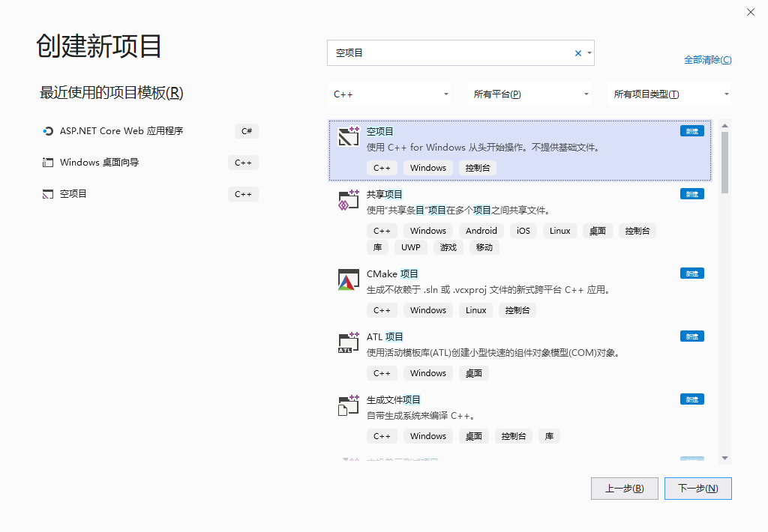The image size is (768, 532).
Task: Expand the search history dropdown arrow
Action: coord(589,53)
